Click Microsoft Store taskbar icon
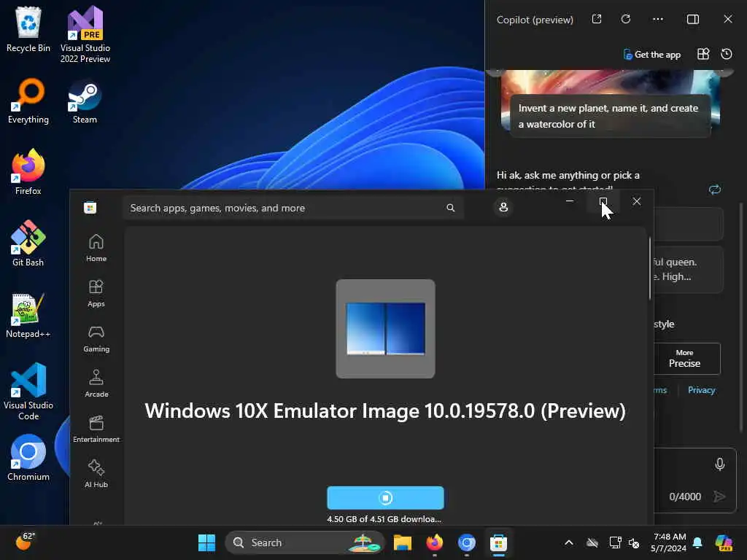This screenshot has height=560, width=747. [499, 542]
